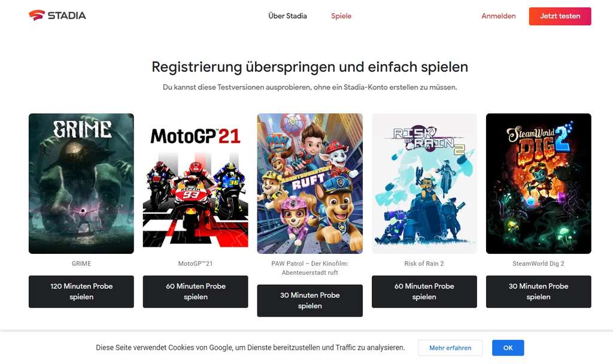
Task: Open the GRIME game cover thumbnail
Action: tap(81, 183)
